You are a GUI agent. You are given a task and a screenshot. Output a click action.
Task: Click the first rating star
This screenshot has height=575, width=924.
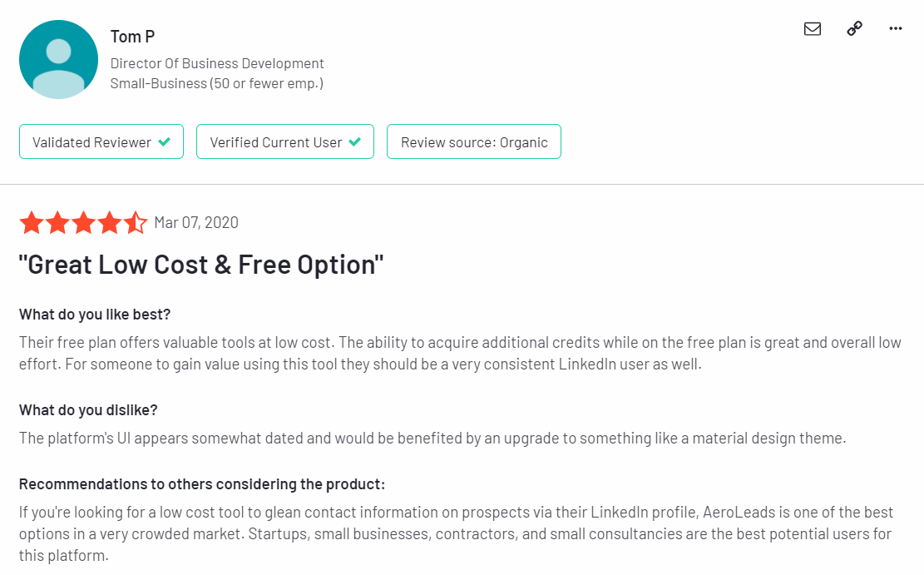tap(32, 222)
